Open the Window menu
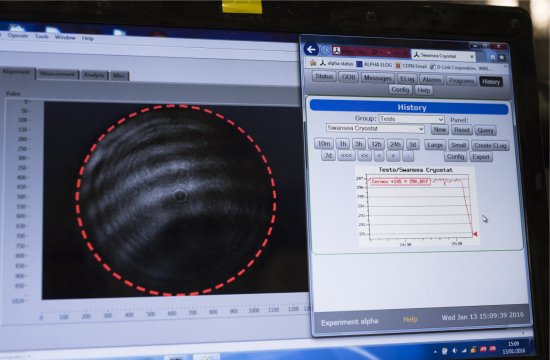The height and width of the screenshot is (360, 550). point(65,37)
